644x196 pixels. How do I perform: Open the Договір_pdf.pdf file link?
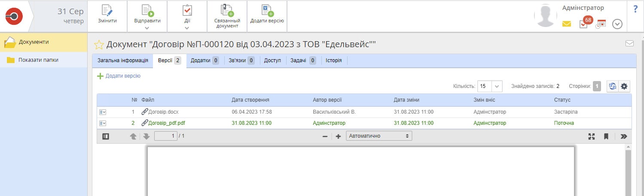click(x=167, y=123)
